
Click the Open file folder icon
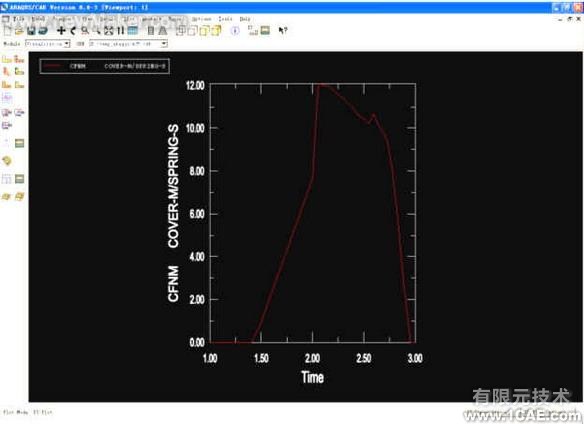(x=19, y=31)
